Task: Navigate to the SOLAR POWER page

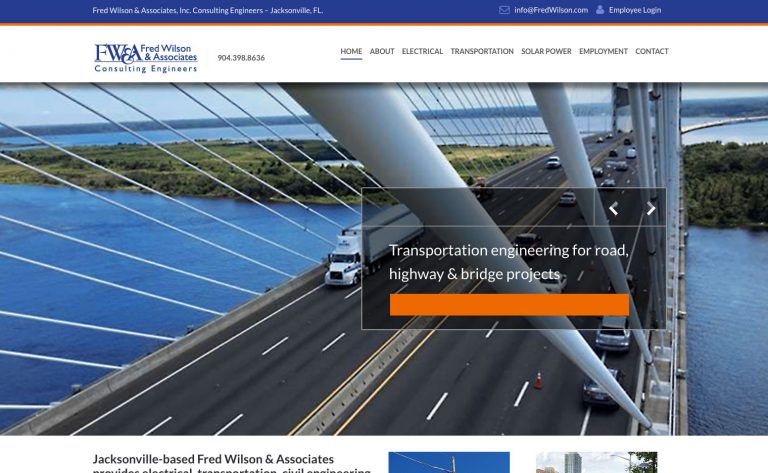Action: point(546,51)
